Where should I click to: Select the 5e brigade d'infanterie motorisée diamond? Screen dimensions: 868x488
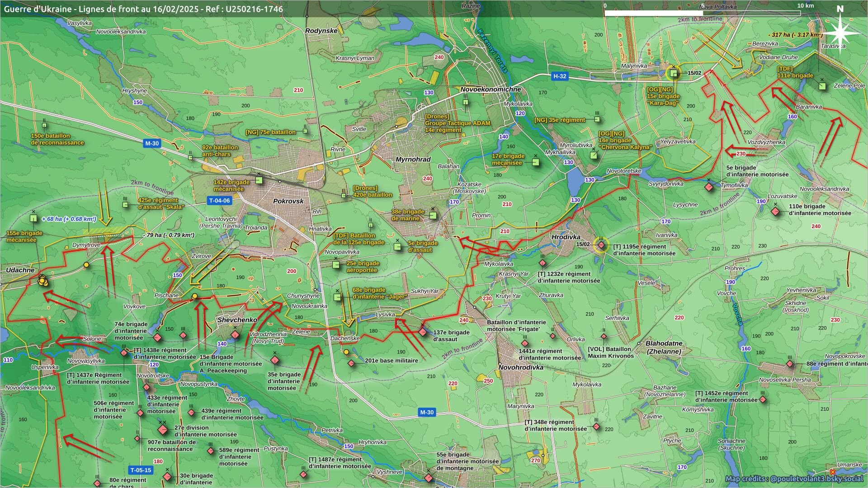coord(709,186)
